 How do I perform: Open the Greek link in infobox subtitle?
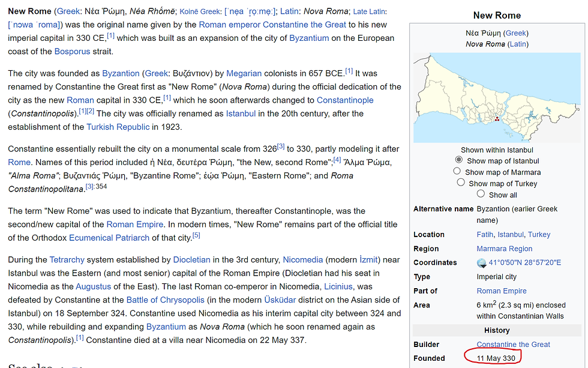tap(516, 33)
